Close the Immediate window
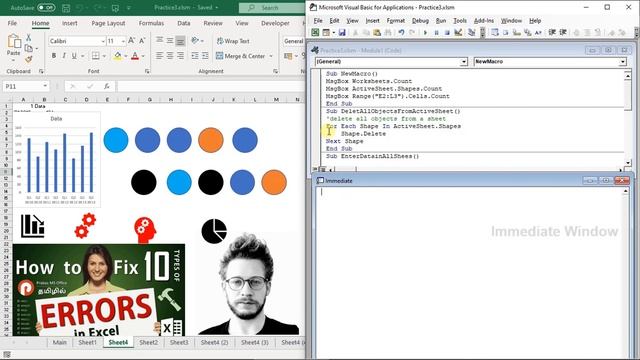Image resolution: width=640 pixels, height=360 pixels. (x=622, y=180)
